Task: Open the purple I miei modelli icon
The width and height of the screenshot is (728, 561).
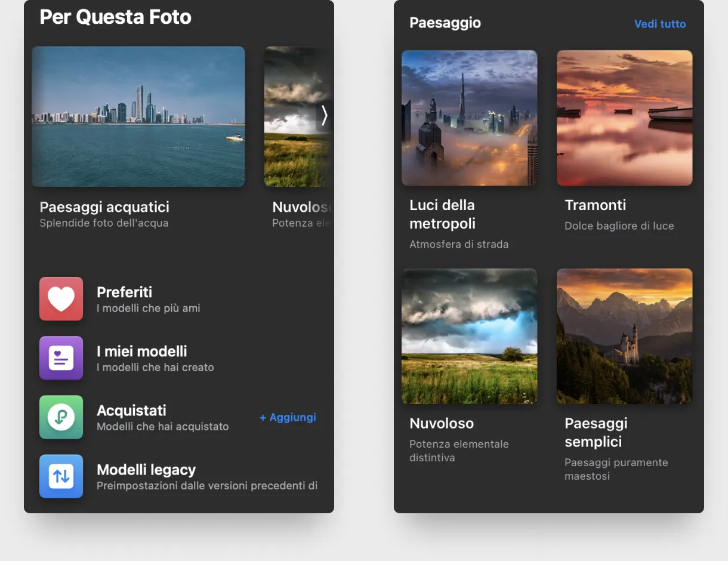Action: pos(61,358)
